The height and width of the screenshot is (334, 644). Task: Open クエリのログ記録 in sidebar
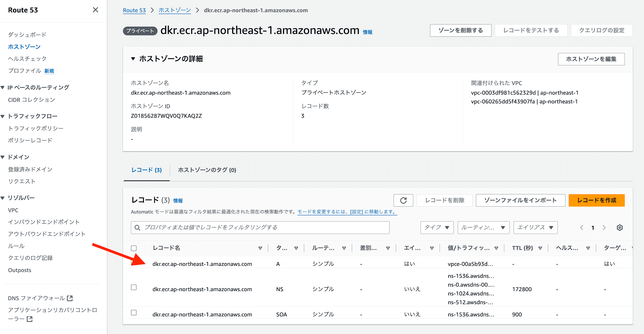click(30, 258)
